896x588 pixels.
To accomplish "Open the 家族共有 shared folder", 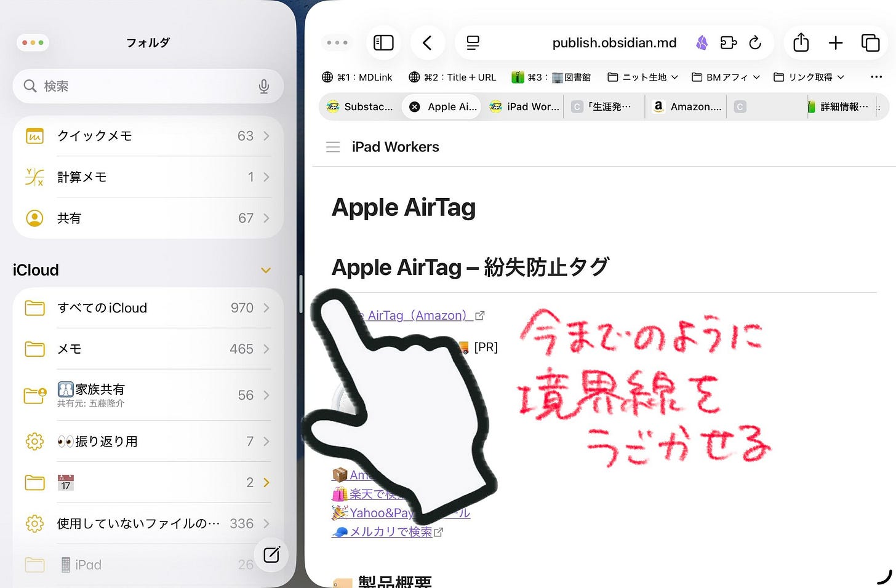I will pos(148,395).
